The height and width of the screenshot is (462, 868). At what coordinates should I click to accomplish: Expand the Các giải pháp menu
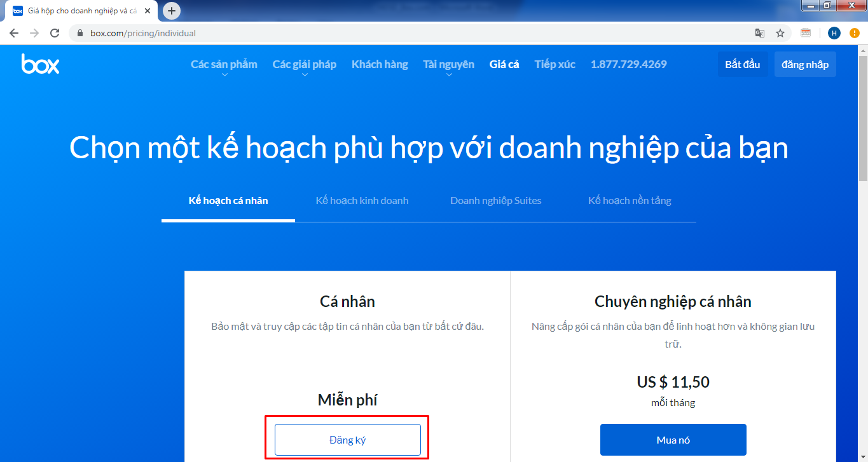[x=305, y=65]
